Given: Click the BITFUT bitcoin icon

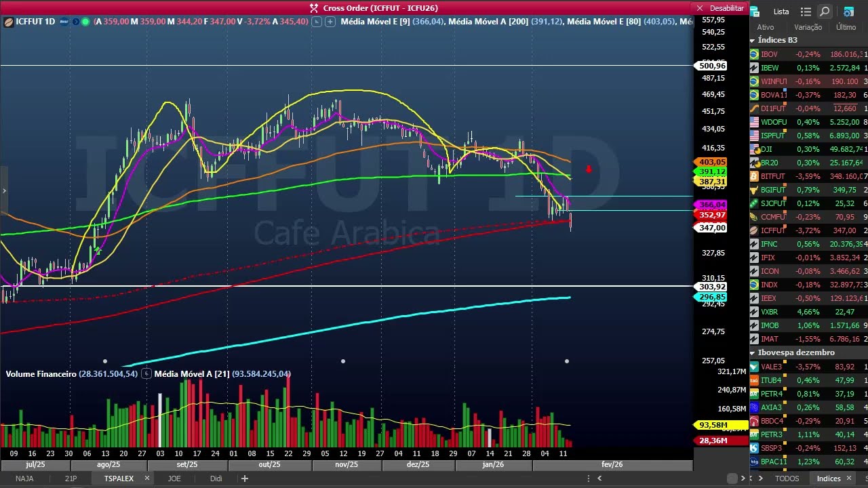Looking at the screenshot, I should [754, 176].
